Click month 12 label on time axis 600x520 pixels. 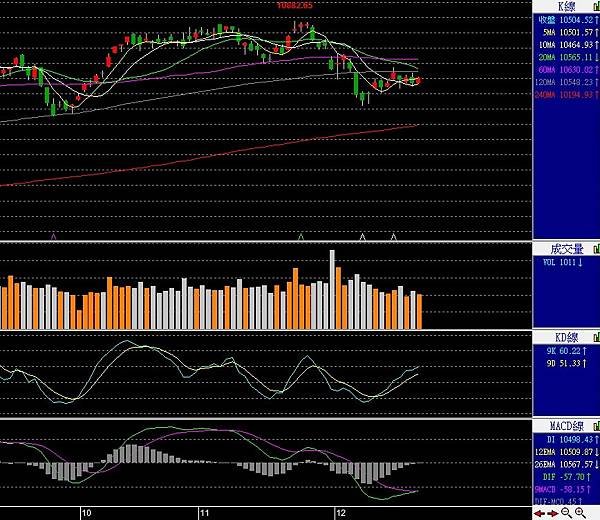coord(340,513)
